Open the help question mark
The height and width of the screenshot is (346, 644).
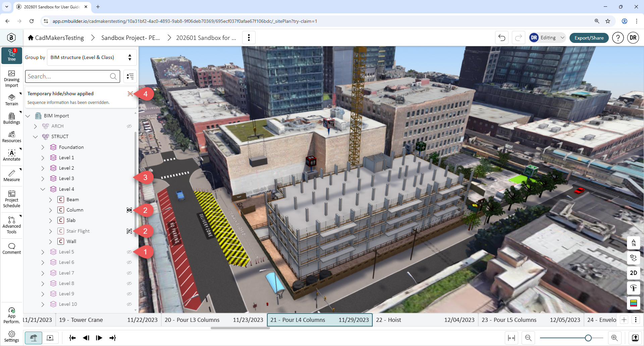[618, 38]
